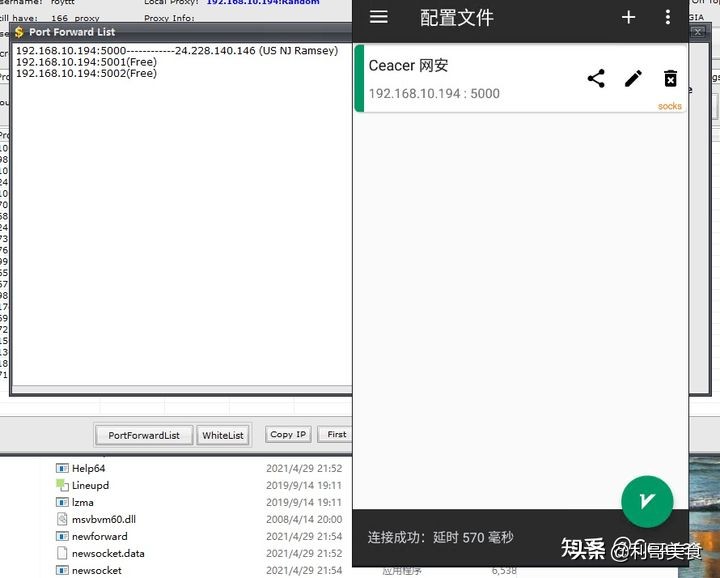Click the Copy IP button
This screenshot has height=578, width=720.
[x=288, y=434]
